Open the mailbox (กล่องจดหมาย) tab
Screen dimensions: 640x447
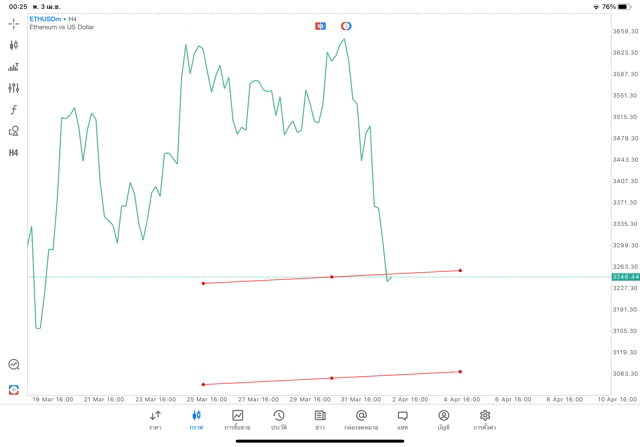361,420
